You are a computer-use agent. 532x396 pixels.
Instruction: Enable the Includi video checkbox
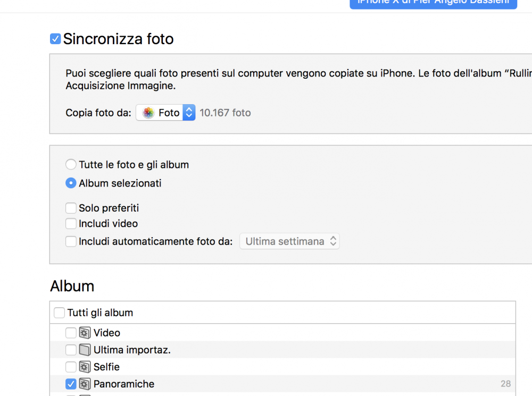[71, 223]
